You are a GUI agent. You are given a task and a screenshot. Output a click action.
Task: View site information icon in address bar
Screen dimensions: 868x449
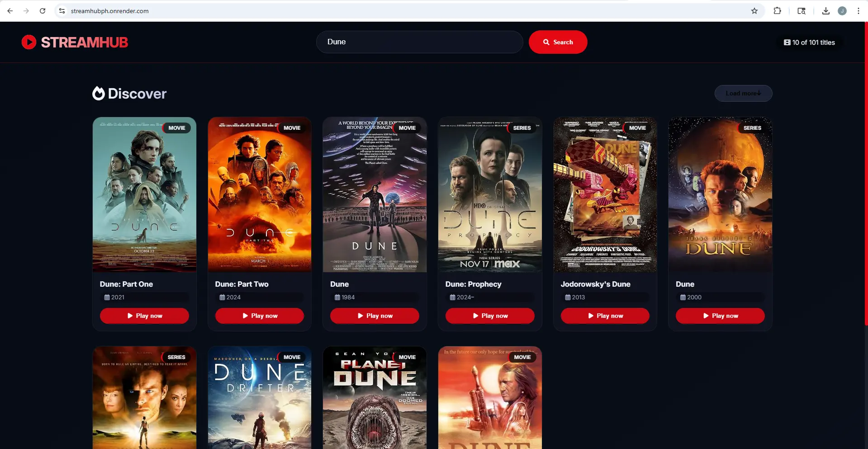tap(62, 11)
